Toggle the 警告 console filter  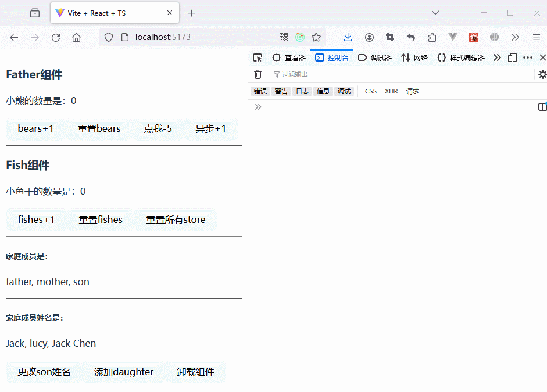coord(281,91)
